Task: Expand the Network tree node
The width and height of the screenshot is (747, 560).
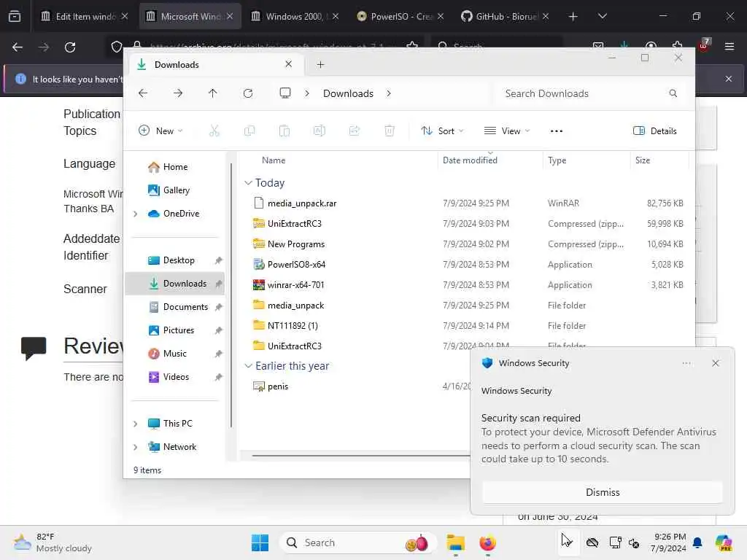Action: coord(135,447)
